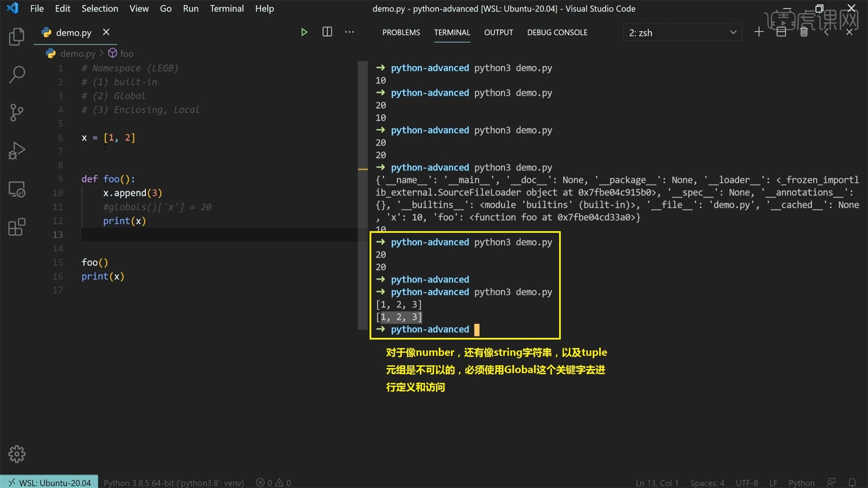Kill the terminal using the trash icon
The width and height of the screenshot is (868, 488).
click(804, 32)
